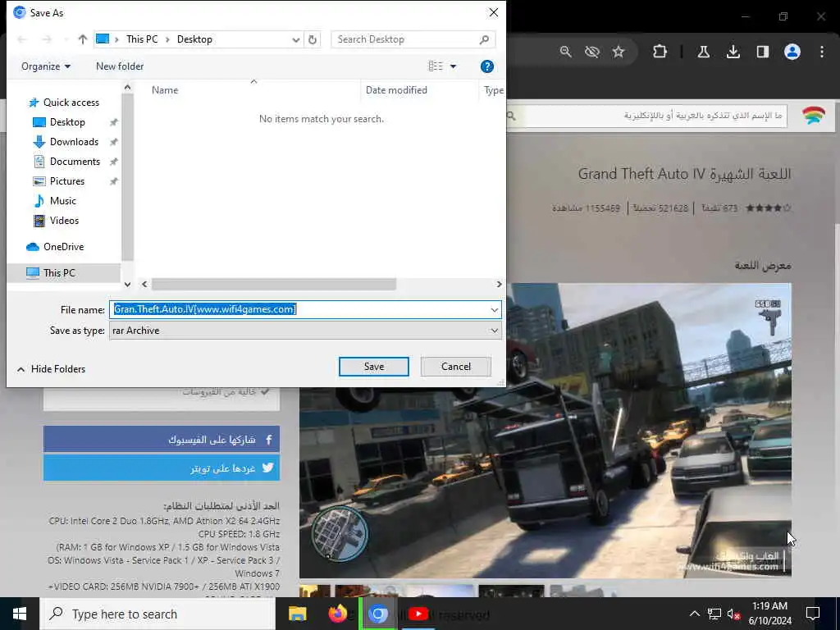Open Music in navigation pane
Screen dimensions: 840x630
click(62, 201)
